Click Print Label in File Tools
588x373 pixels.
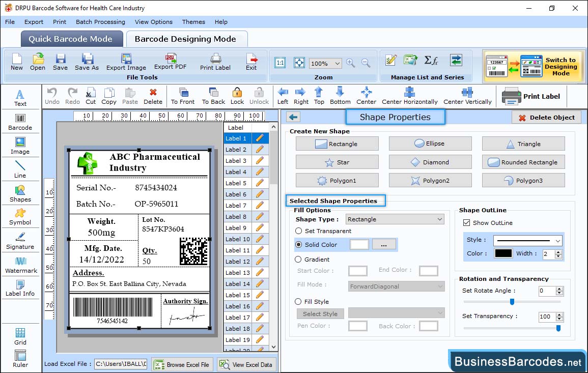215,62
